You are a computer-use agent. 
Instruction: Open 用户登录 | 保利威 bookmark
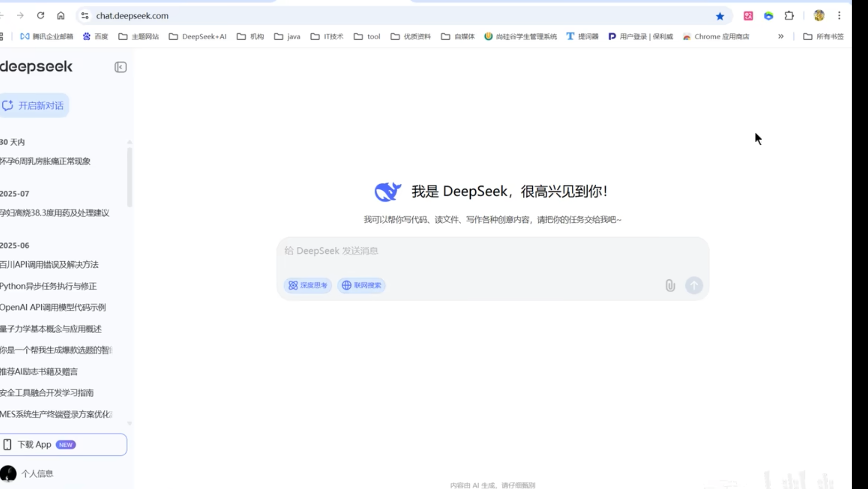[641, 37]
